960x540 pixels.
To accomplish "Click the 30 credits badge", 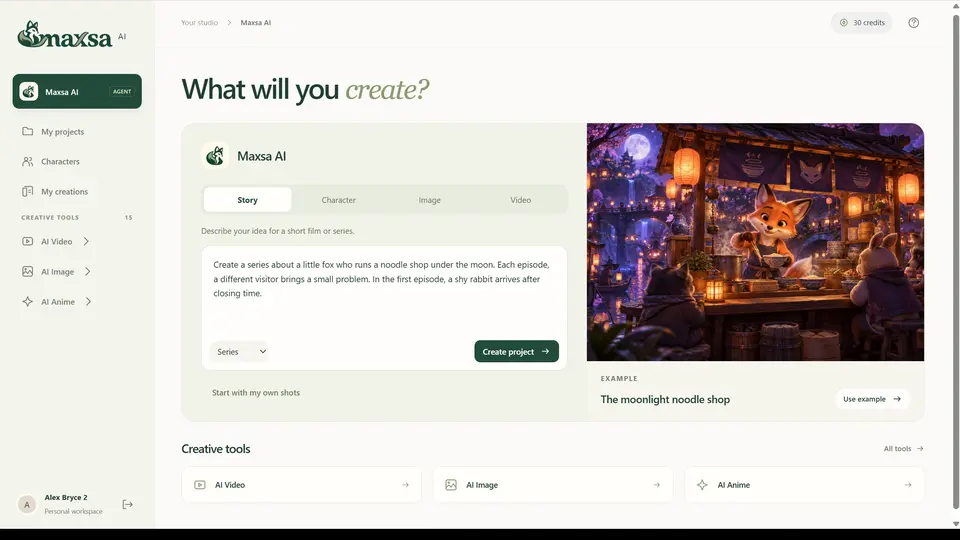I will pos(862,23).
